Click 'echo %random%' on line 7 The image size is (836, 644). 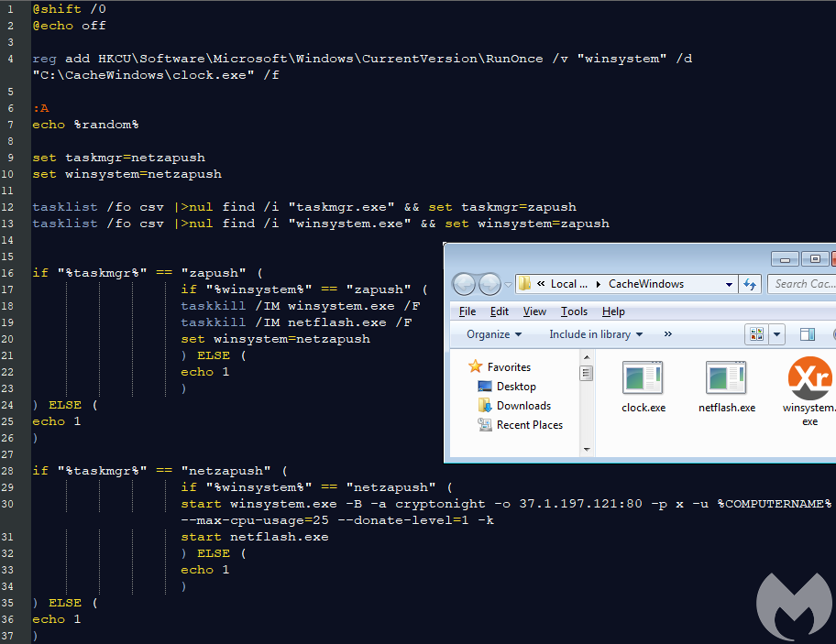click(x=86, y=125)
